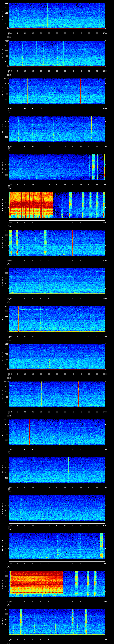Click red spike near 34 s in 15:17:00 panel
Viewport: 114px width, 644px height.
coord(64,53)
